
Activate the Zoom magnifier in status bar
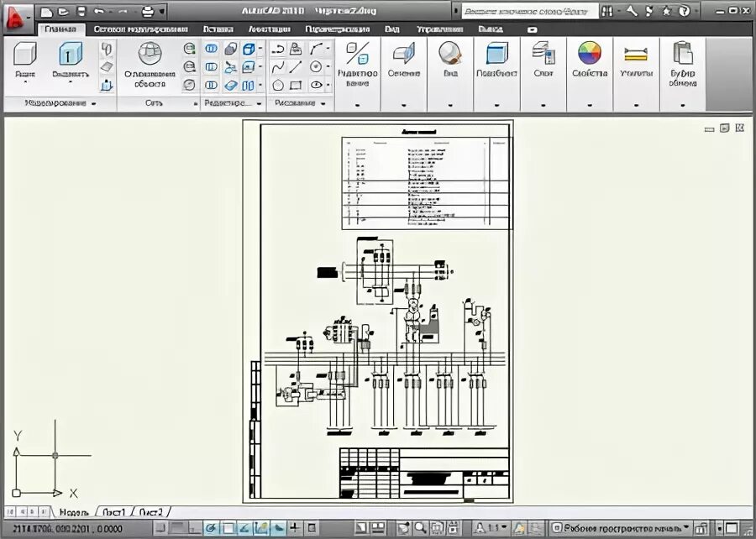coord(420,527)
